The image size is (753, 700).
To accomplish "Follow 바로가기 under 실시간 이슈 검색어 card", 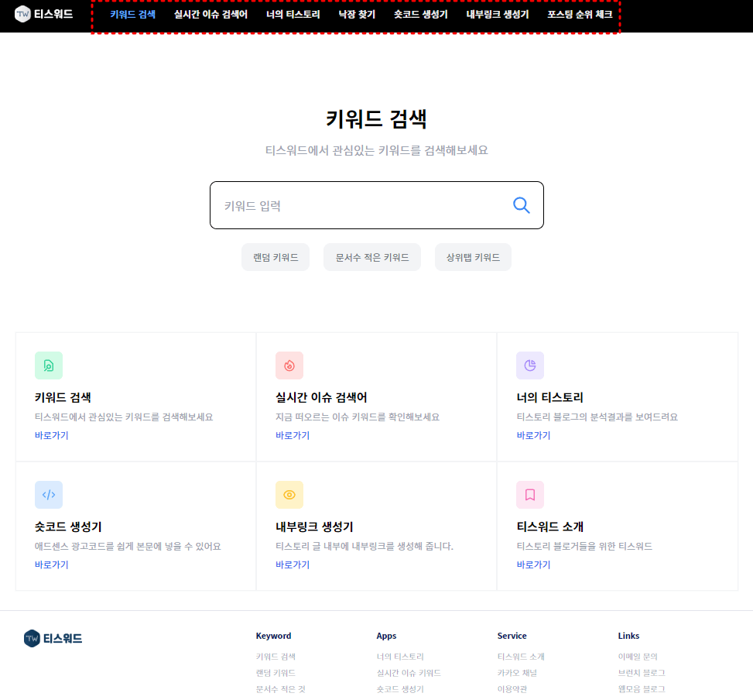I will 293,435.
